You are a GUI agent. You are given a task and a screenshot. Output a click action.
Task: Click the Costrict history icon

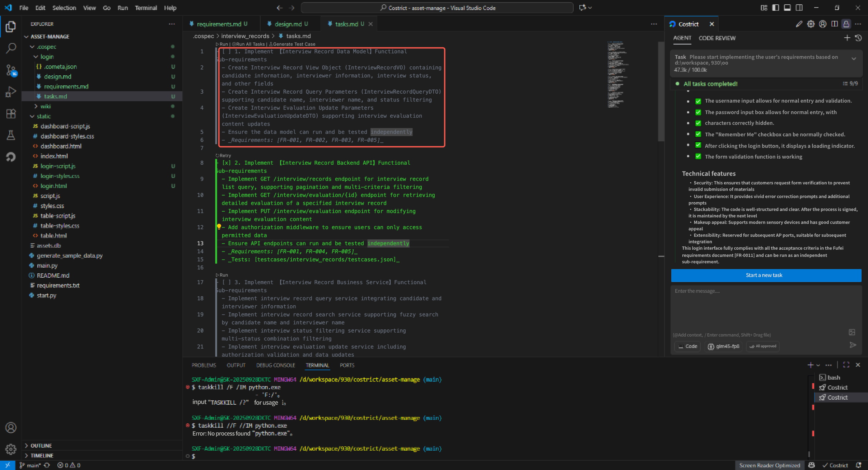point(858,38)
